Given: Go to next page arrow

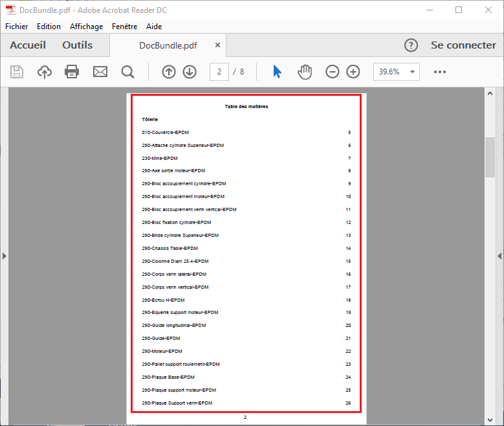Looking at the screenshot, I should point(190,72).
